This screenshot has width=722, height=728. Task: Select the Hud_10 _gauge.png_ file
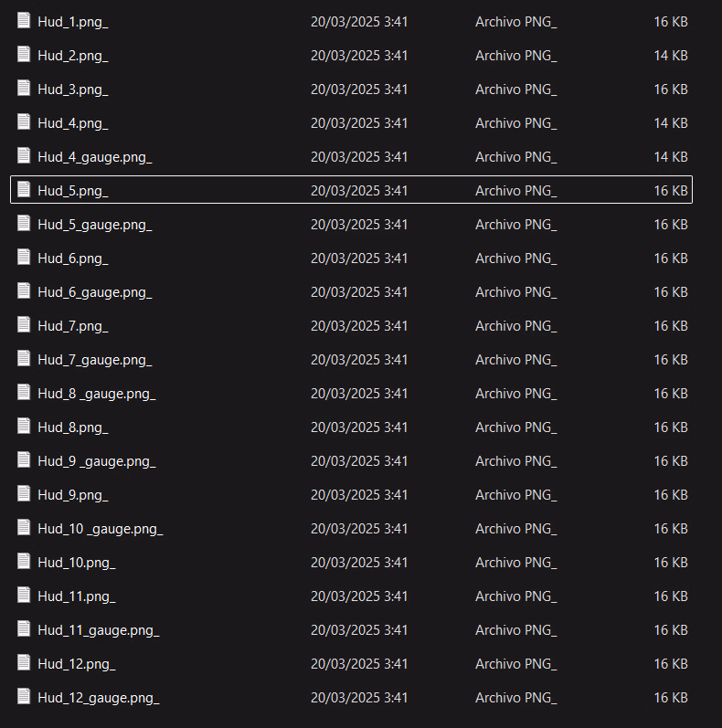[x=101, y=529]
